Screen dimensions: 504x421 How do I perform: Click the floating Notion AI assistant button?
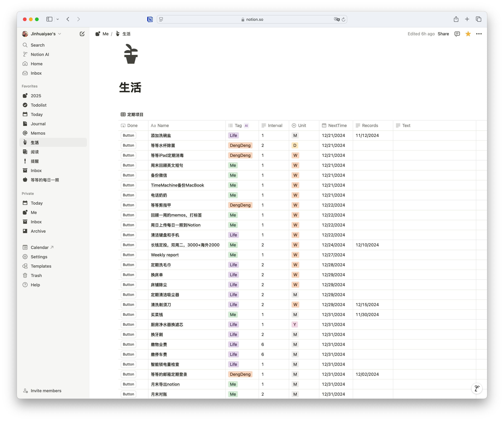click(x=477, y=388)
